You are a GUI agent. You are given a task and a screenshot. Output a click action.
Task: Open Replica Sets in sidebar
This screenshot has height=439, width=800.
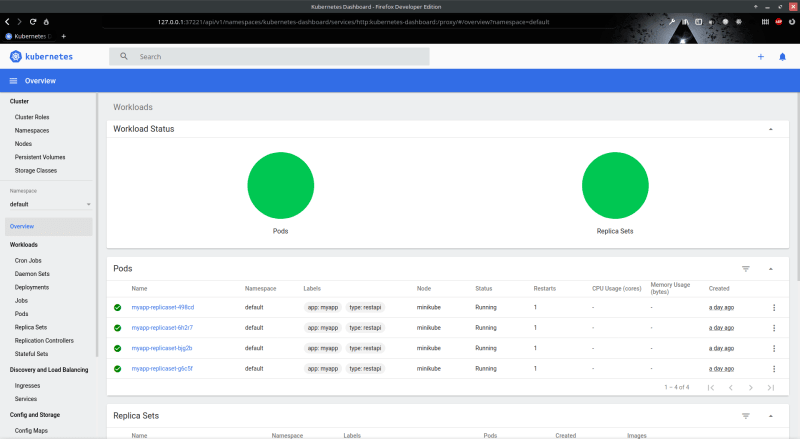[31, 327]
